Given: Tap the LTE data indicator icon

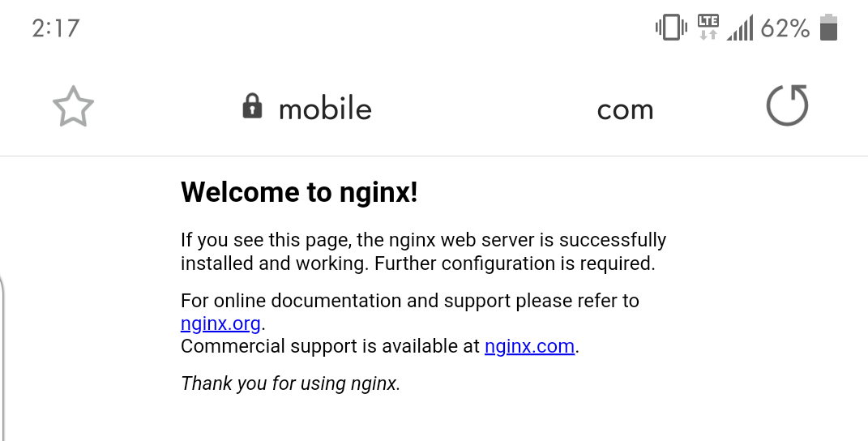Looking at the screenshot, I should coord(708,27).
